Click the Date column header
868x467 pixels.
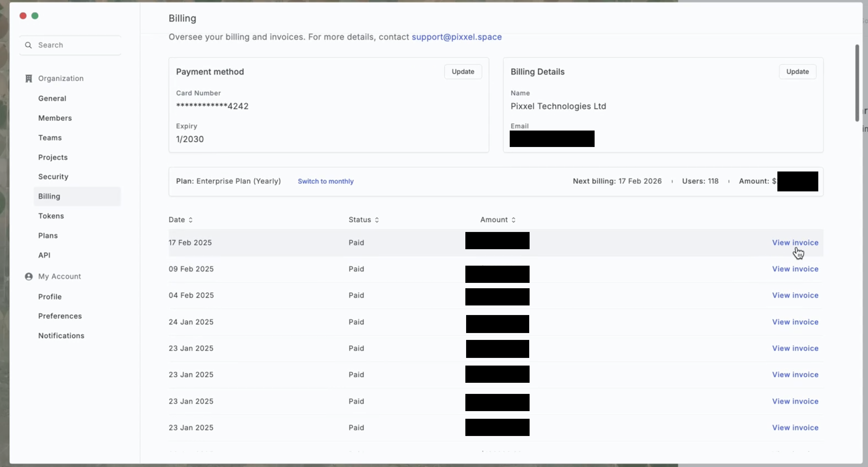[x=177, y=220]
